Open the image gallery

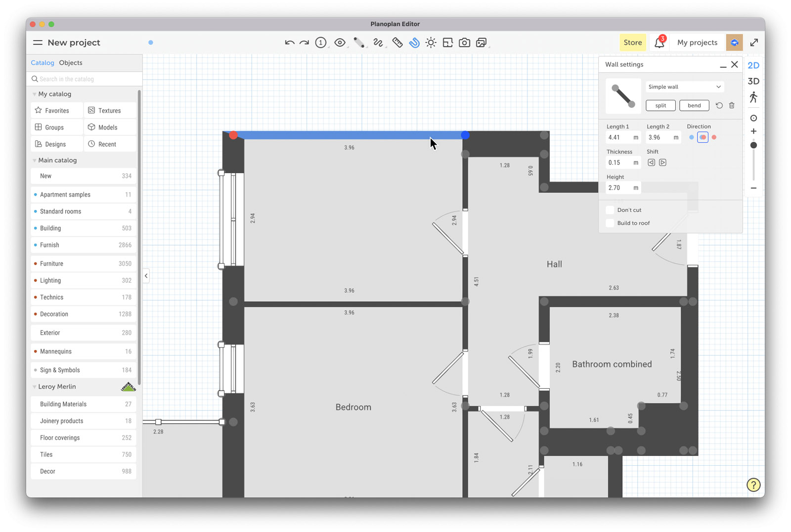482,43
